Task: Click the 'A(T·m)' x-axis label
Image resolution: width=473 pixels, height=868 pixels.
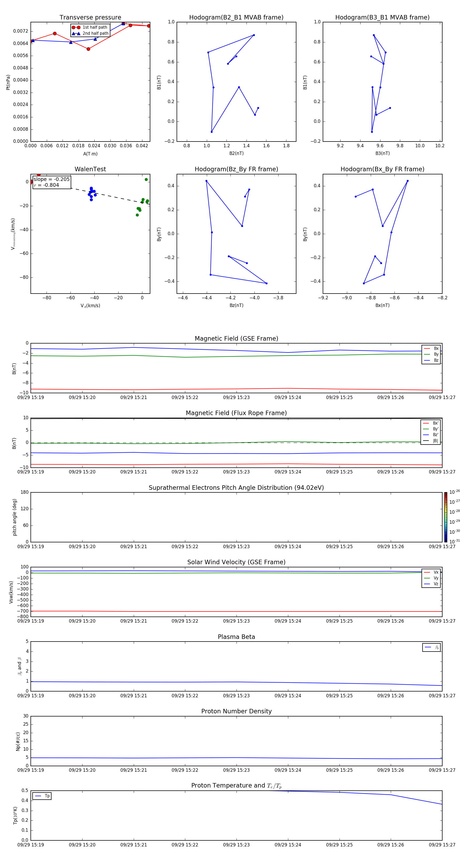Action: [90, 154]
